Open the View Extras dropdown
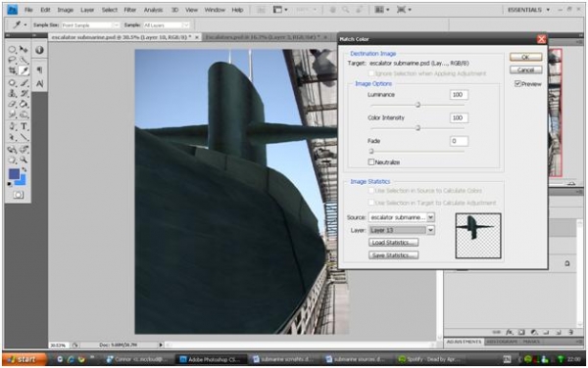Viewport: 588px width, 368px height. click(279, 10)
